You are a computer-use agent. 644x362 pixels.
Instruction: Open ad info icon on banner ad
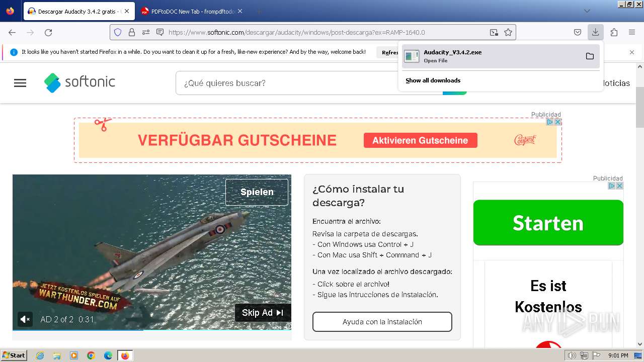tap(550, 122)
